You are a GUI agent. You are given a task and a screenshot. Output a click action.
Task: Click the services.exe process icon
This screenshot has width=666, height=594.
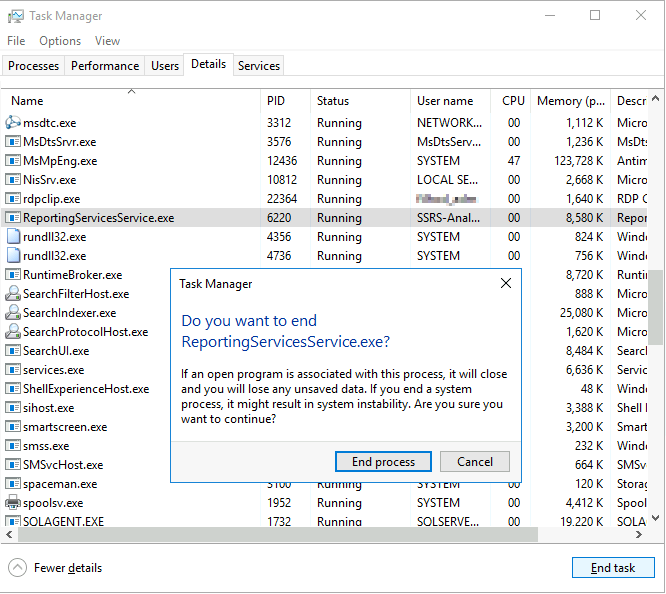tap(13, 370)
